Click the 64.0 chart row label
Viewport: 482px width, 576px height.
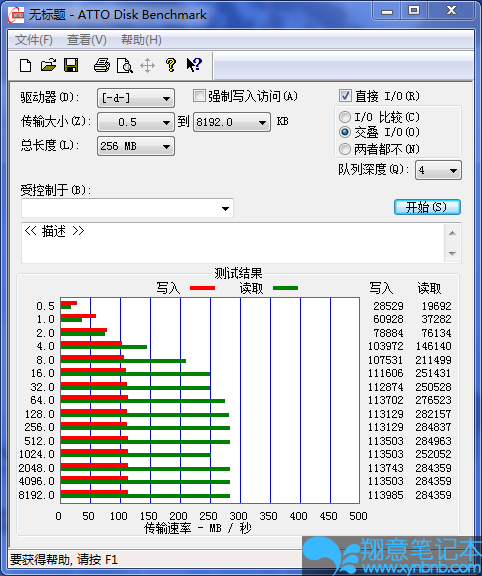[43, 400]
